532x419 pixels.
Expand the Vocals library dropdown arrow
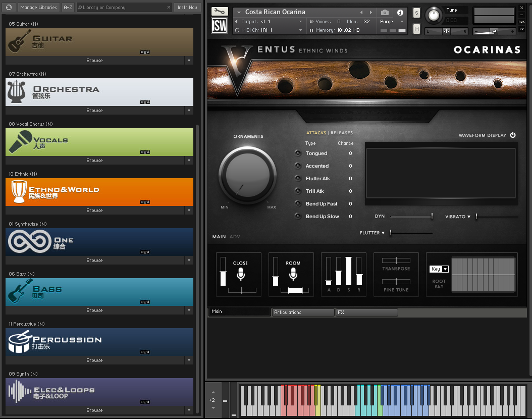click(x=189, y=160)
